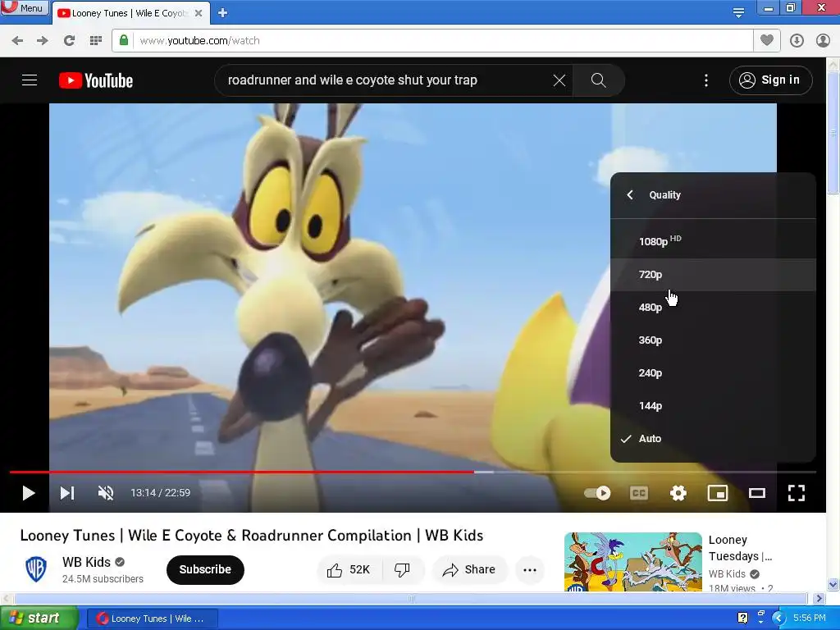Toggle the autoplay switch
Screen dimensions: 840x630
(597, 493)
